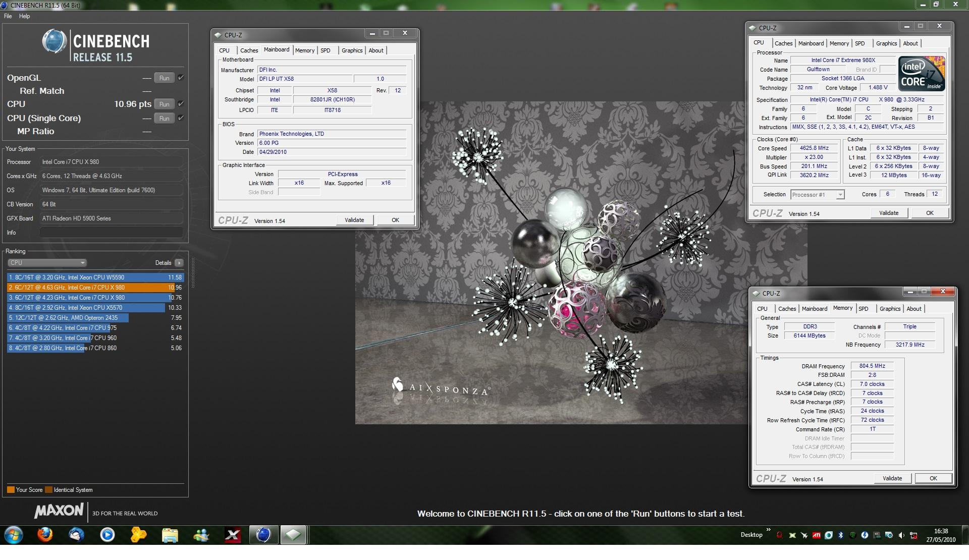
Task: Open the Help menu
Action: pyautogui.click(x=25, y=16)
